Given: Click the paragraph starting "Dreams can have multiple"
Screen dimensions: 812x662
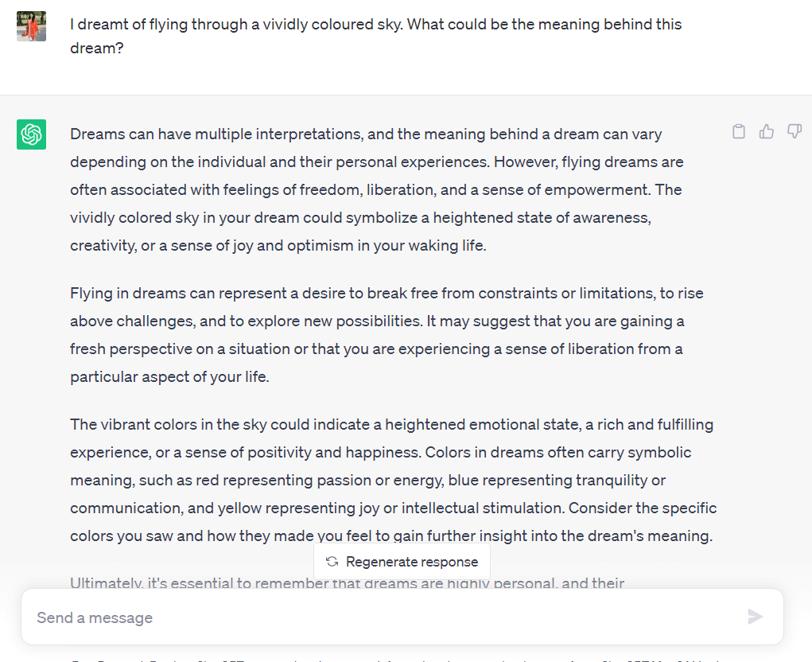Looking at the screenshot, I should tap(375, 189).
